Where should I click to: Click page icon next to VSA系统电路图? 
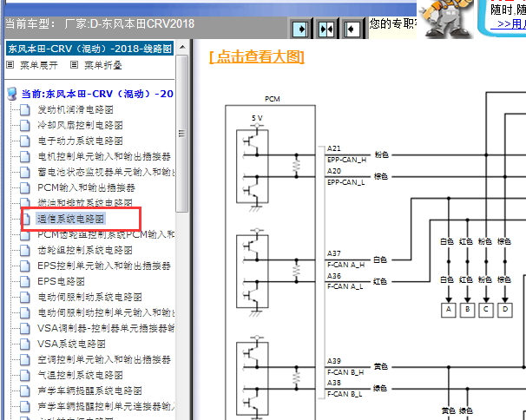click(25, 344)
